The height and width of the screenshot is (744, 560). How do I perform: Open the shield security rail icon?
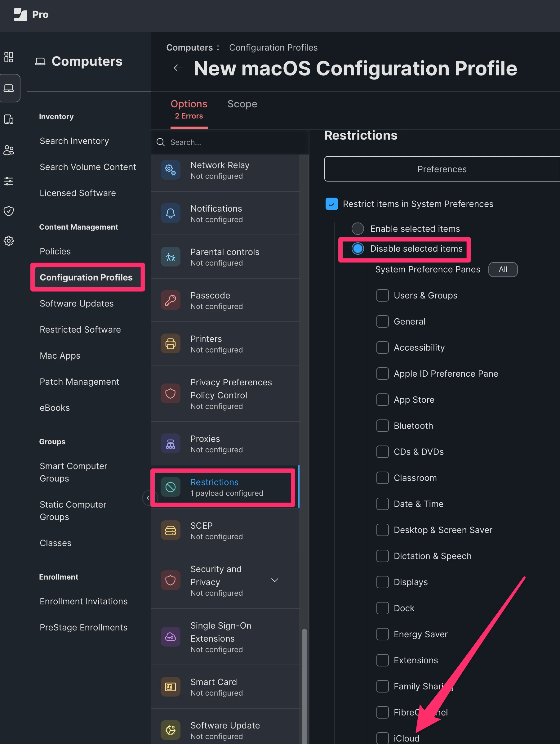[9, 211]
